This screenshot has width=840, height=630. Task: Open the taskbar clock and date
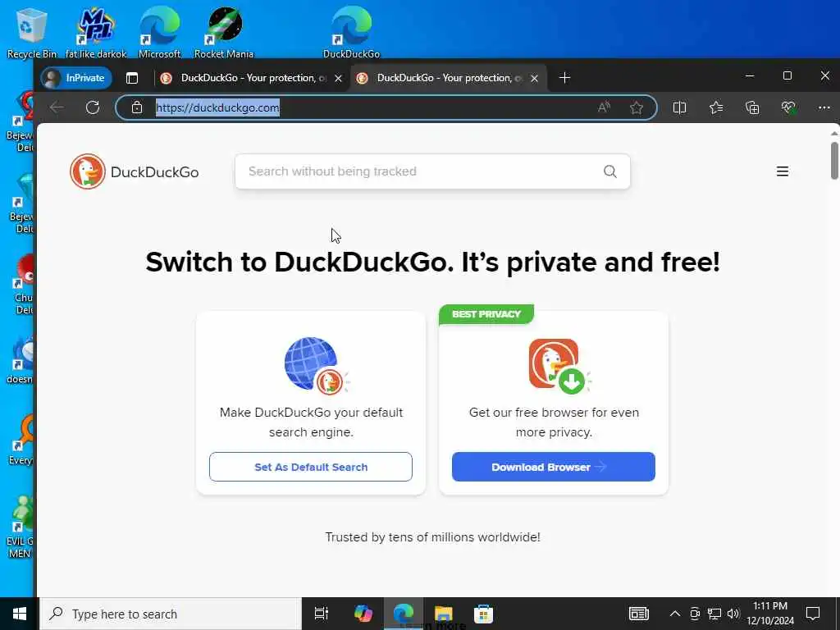770,614
